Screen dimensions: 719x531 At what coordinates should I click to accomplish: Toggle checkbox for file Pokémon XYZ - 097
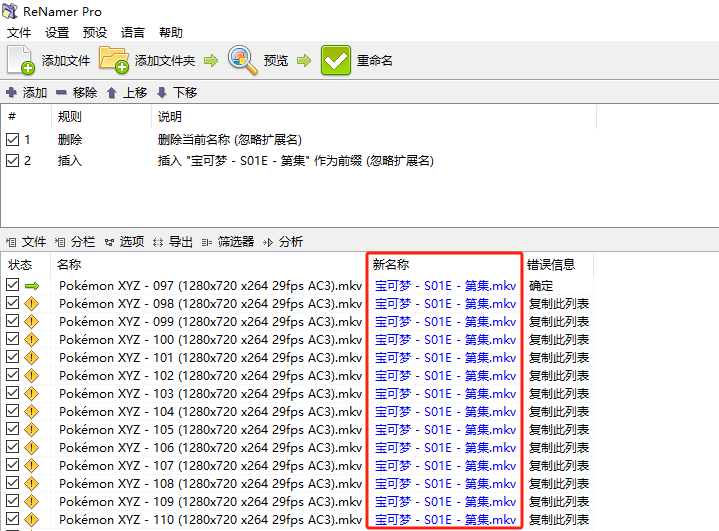[12, 285]
